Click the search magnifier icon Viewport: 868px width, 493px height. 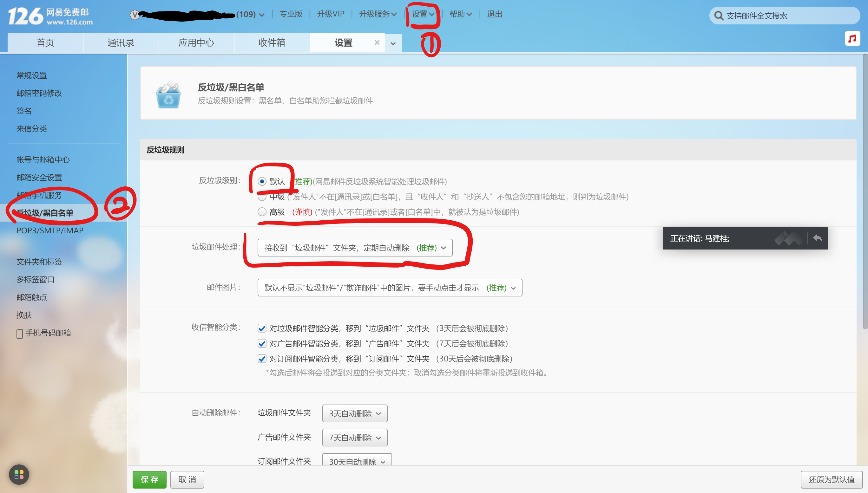click(719, 16)
